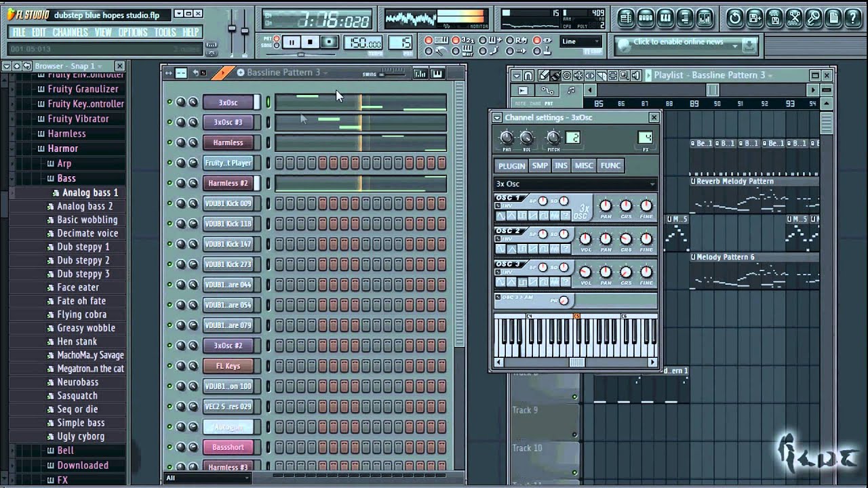This screenshot has width=868, height=488.
Task: Click the stop button in transport
Action: (310, 42)
